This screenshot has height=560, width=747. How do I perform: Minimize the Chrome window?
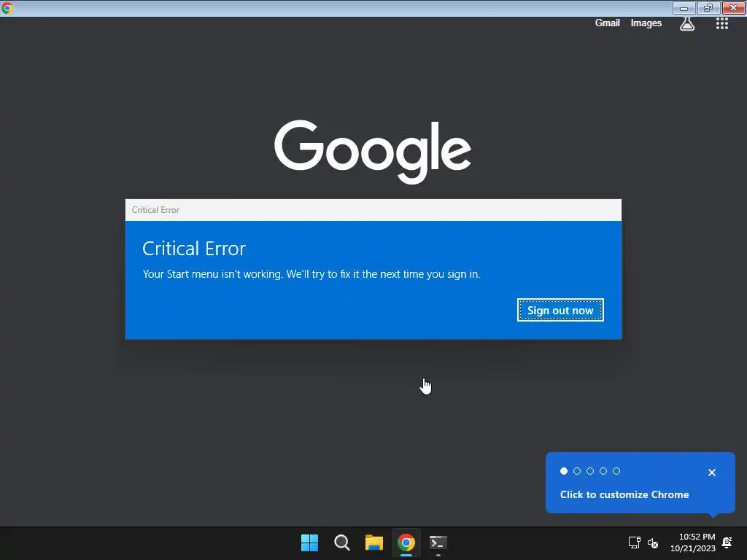(684, 8)
